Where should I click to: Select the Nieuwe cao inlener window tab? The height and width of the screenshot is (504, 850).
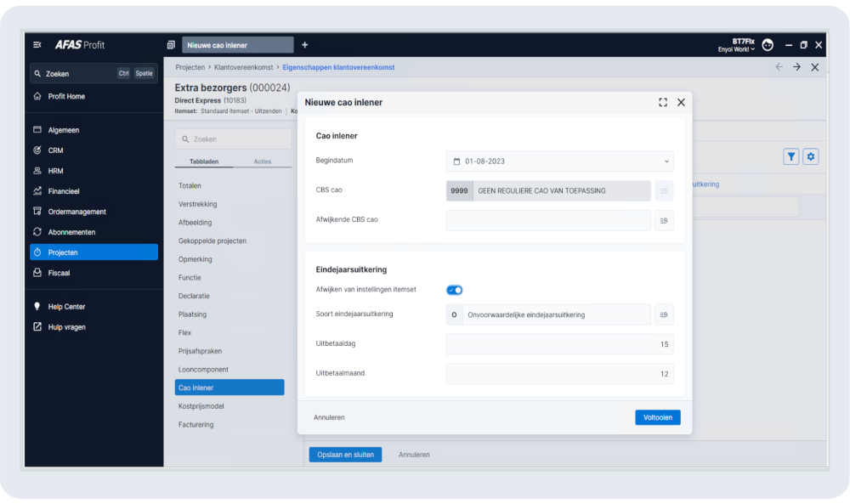pos(237,45)
